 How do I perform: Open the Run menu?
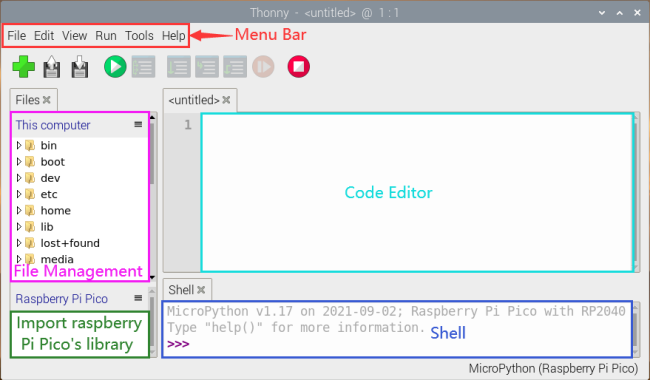pos(106,36)
